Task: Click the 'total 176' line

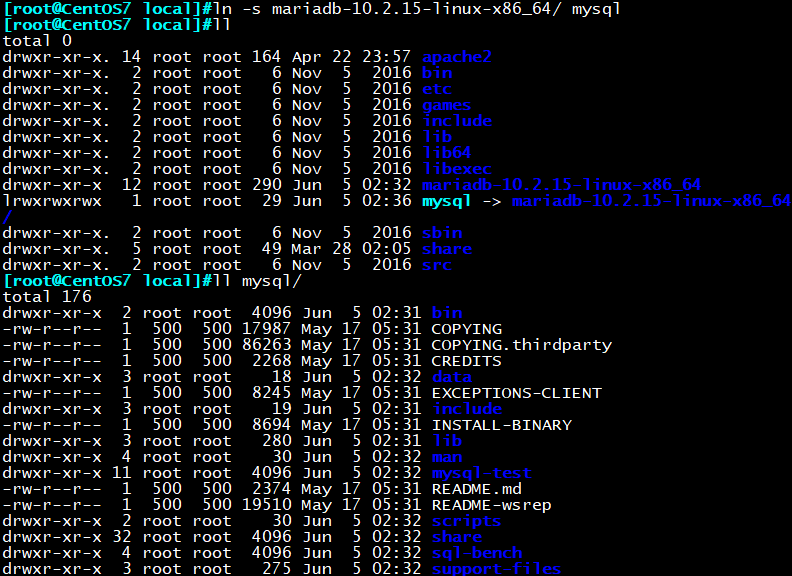Action: click(47, 297)
